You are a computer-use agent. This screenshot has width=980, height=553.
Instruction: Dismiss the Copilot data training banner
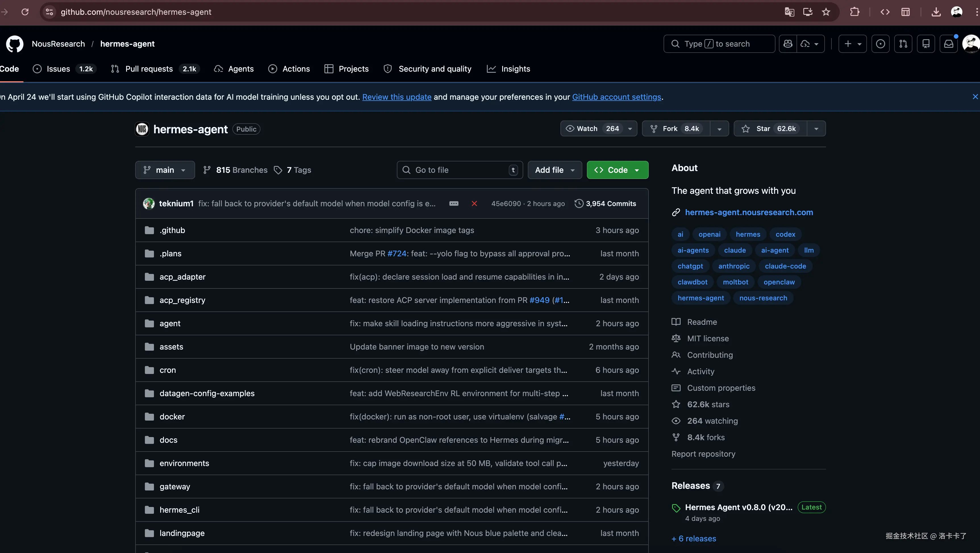[x=975, y=97]
